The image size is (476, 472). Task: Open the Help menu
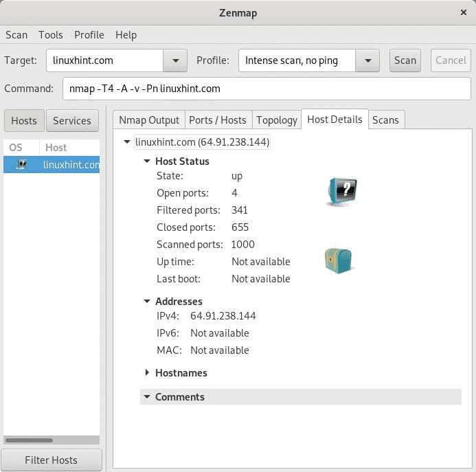click(x=126, y=35)
